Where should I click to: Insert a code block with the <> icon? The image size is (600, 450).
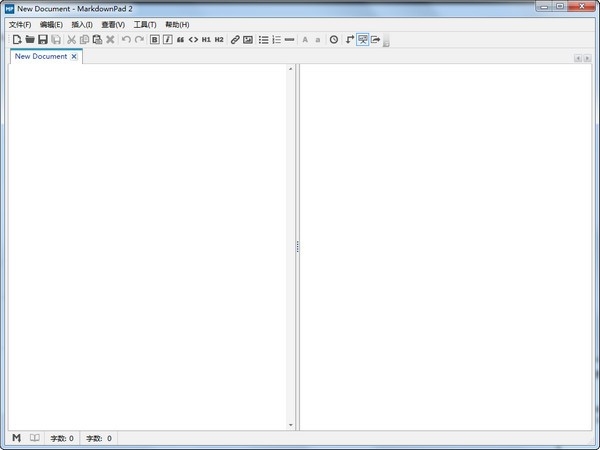[193, 39]
